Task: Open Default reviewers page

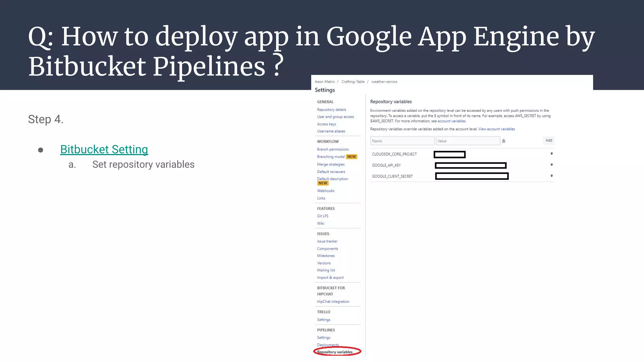Action: (x=331, y=172)
